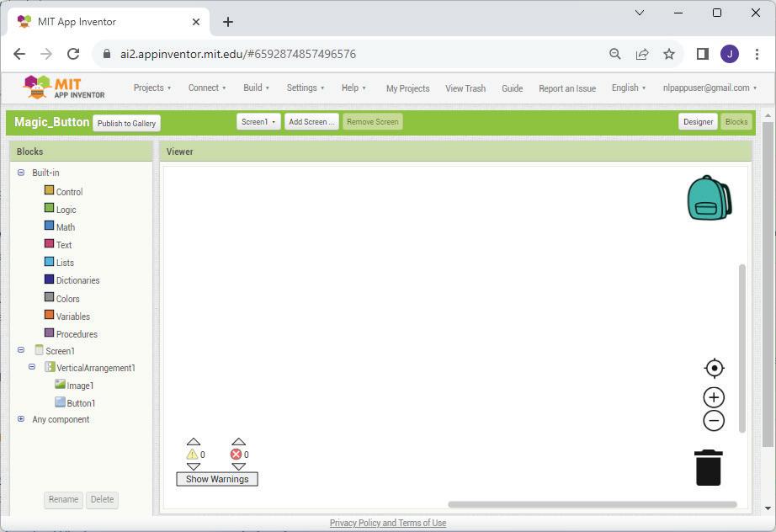This screenshot has height=532, width=776.
Task: Open the nlpappuser@gmail.com account menu
Action: pos(710,88)
